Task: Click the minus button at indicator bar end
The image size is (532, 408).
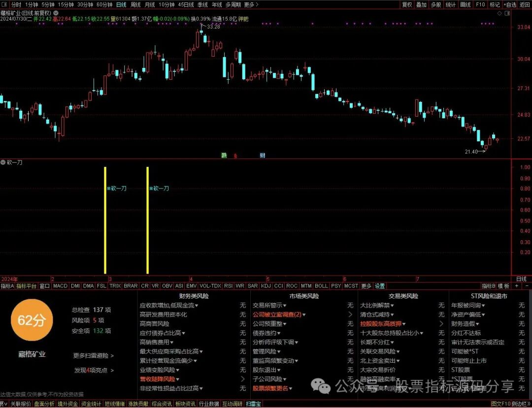Action: (527, 286)
